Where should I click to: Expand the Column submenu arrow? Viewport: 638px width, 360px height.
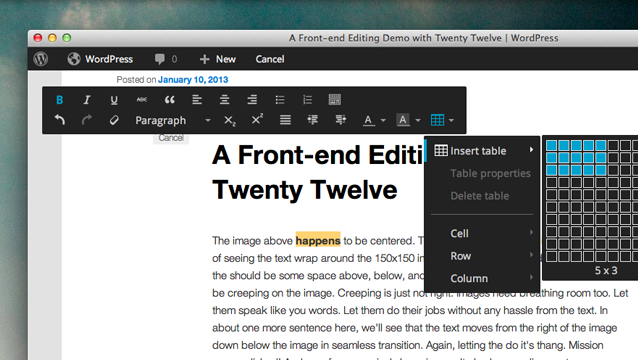(x=531, y=277)
